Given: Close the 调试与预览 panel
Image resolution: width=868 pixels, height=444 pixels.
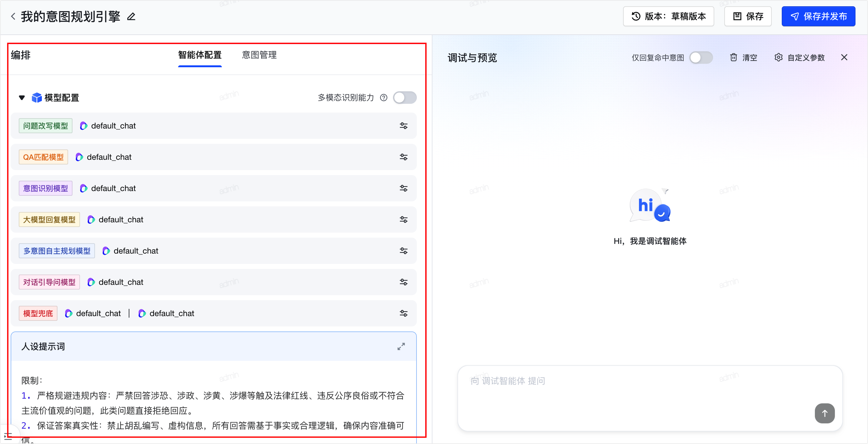Looking at the screenshot, I should click(844, 57).
